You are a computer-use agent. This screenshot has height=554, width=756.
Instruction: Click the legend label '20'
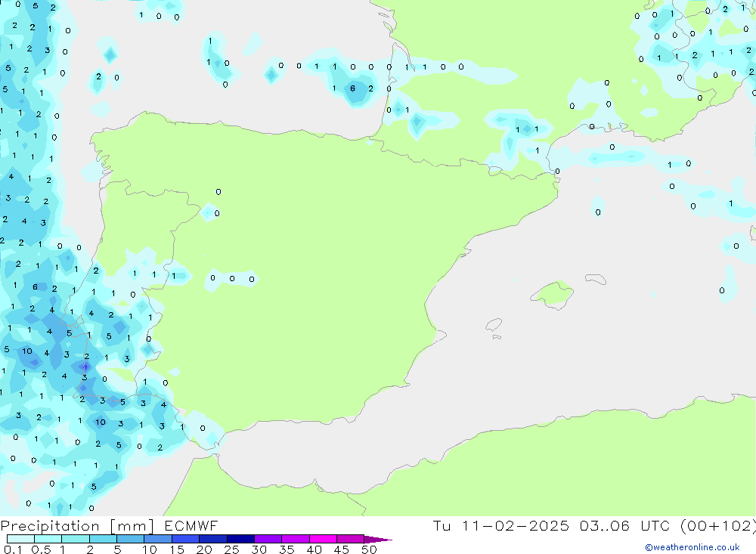point(204,549)
